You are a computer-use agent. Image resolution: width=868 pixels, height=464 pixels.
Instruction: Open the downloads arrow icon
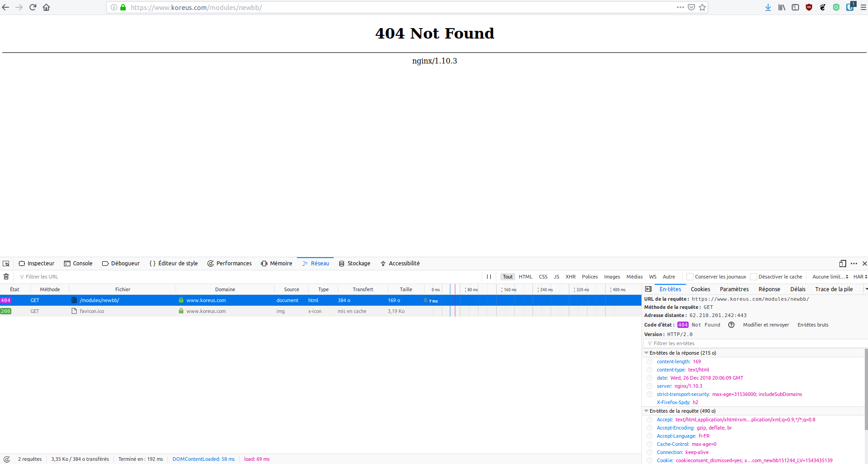coord(768,7)
